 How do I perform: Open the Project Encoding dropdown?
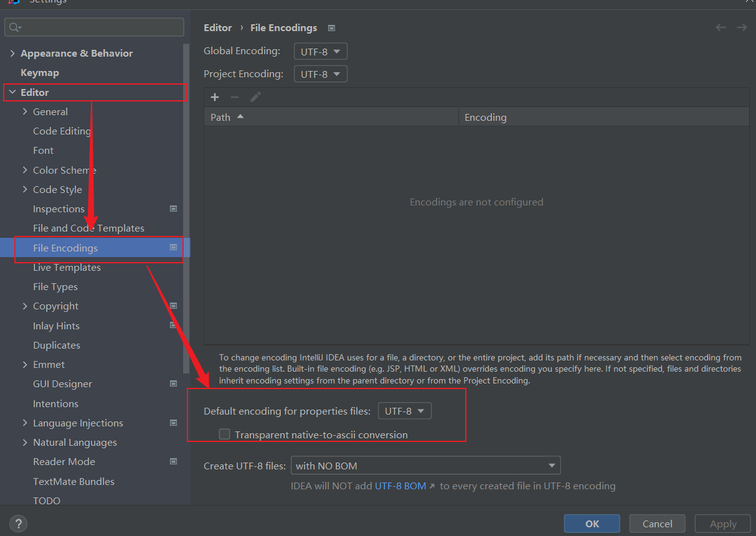(x=321, y=74)
